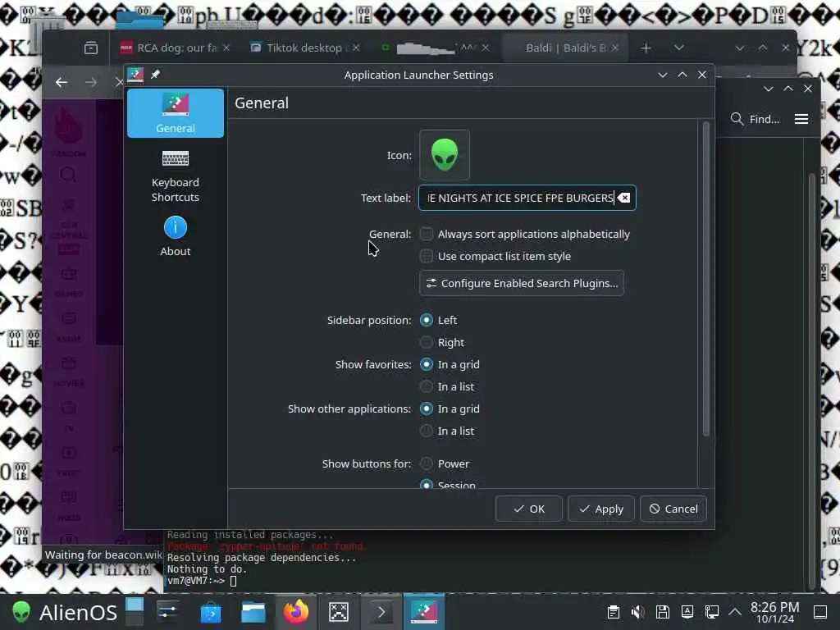The width and height of the screenshot is (840, 630).
Task: Toggle the pin icon in dialog titlebar
Action: (x=155, y=75)
